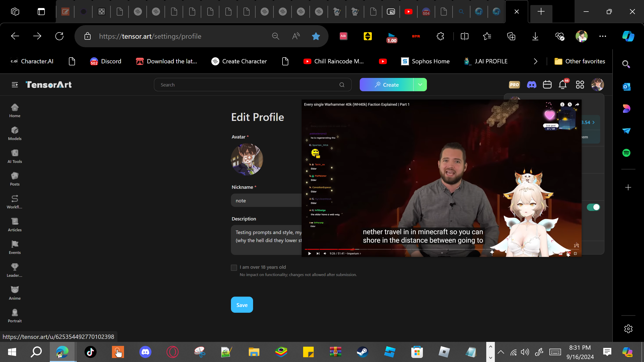Open Portrait category in the sidebar
This screenshot has height=362, width=644.
[x=15, y=316]
